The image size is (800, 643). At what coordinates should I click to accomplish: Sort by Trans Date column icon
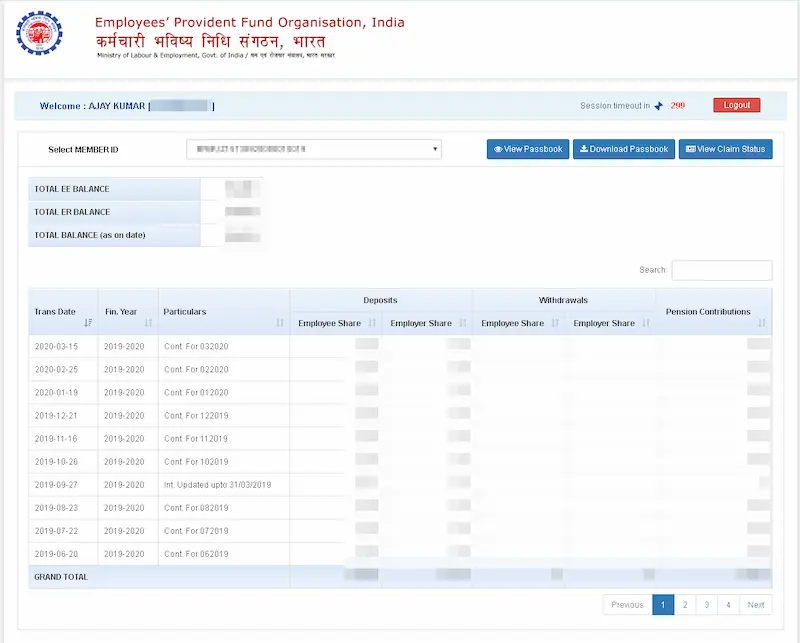[x=88, y=323]
